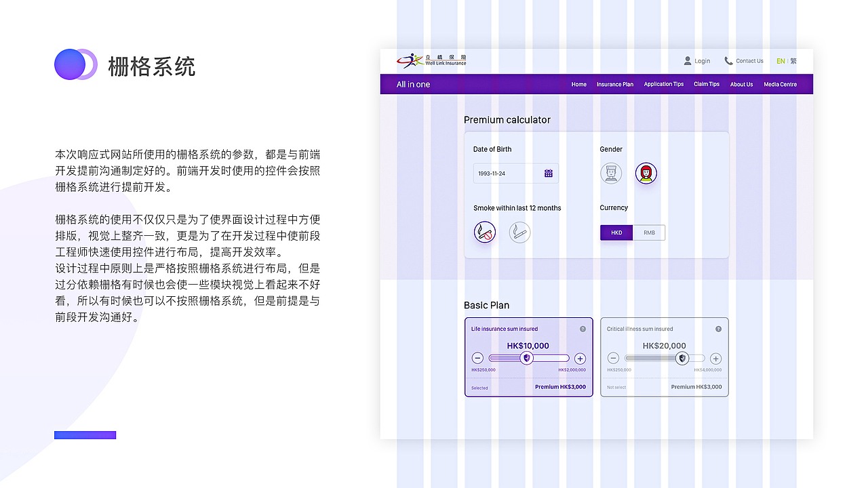Click the 栅格系统 slide title
Image resolution: width=868 pixels, height=488 pixels.
point(152,66)
